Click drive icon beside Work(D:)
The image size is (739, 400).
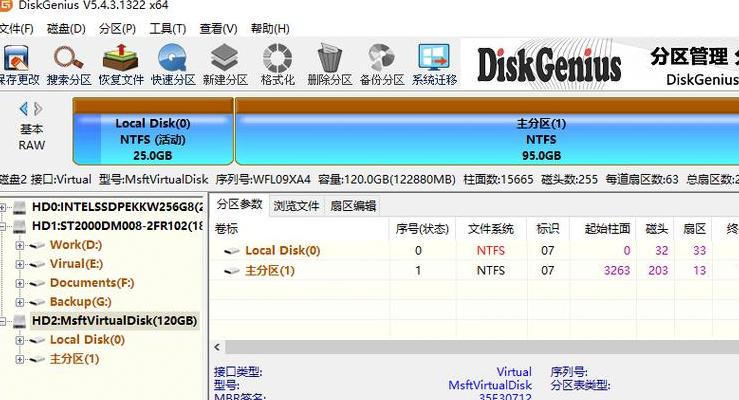pos(37,245)
